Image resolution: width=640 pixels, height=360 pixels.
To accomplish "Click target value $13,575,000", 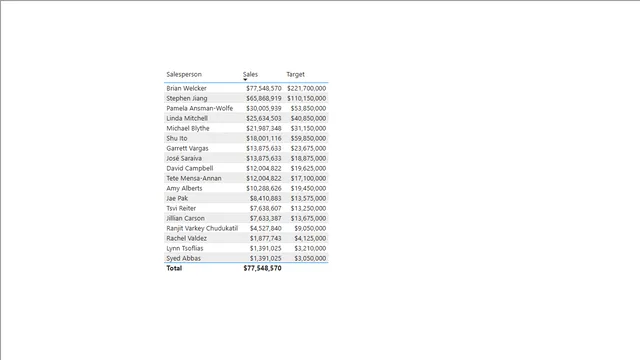I will [x=308, y=198].
